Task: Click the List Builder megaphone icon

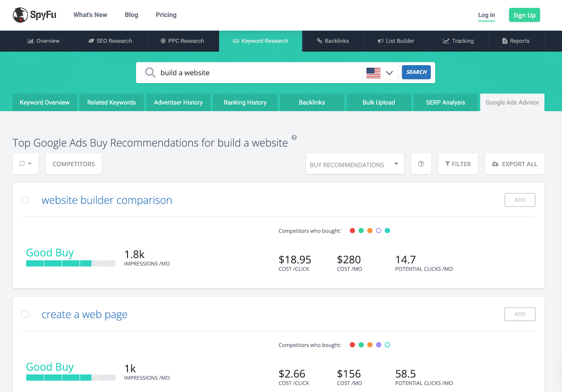Action: pyautogui.click(x=380, y=41)
